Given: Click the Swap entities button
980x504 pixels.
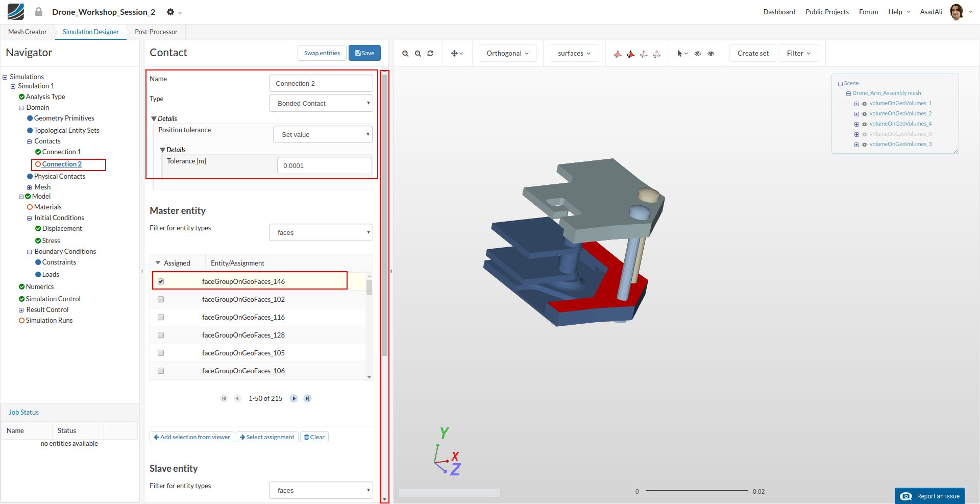Looking at the screenshot, I should (322, 53).
